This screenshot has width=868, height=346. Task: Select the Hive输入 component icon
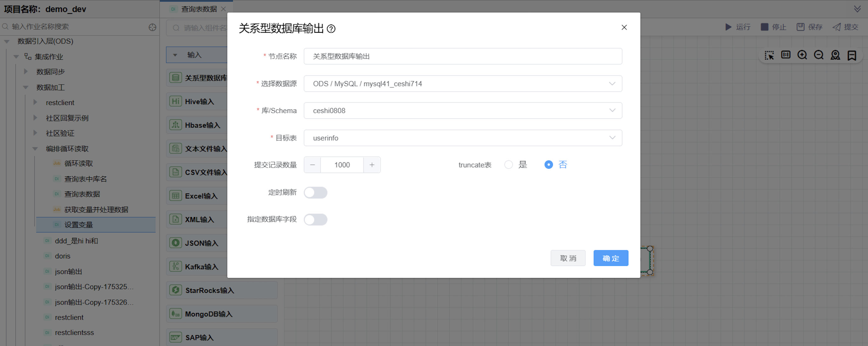pos(175,101)
